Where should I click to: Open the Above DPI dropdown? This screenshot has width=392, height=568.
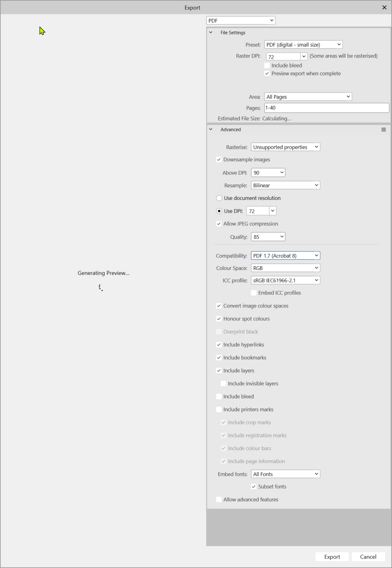coord(268,173)
